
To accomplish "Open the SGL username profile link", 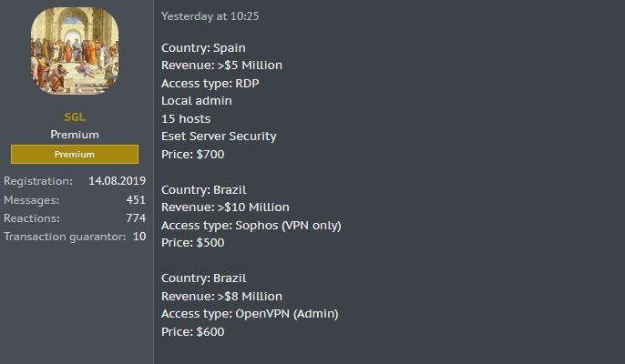I will coord(75,117).
